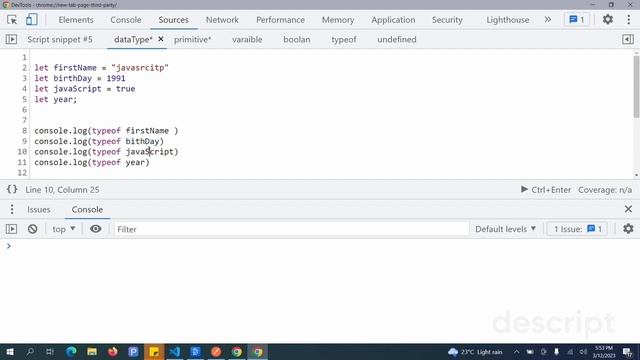Close the drawer panel
The height and width of the screenshot is (360, 640).
pyautogui.click(x=628, y=209)
